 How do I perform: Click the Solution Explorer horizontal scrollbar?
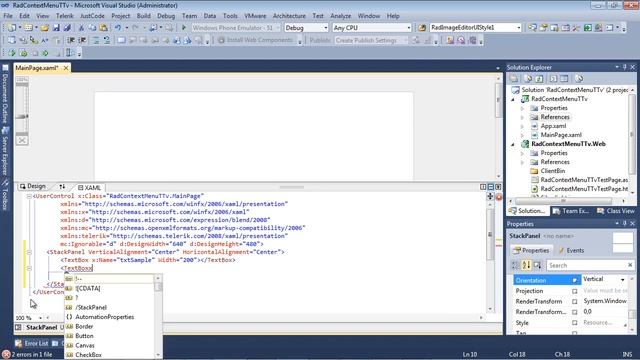coord(563,201)
